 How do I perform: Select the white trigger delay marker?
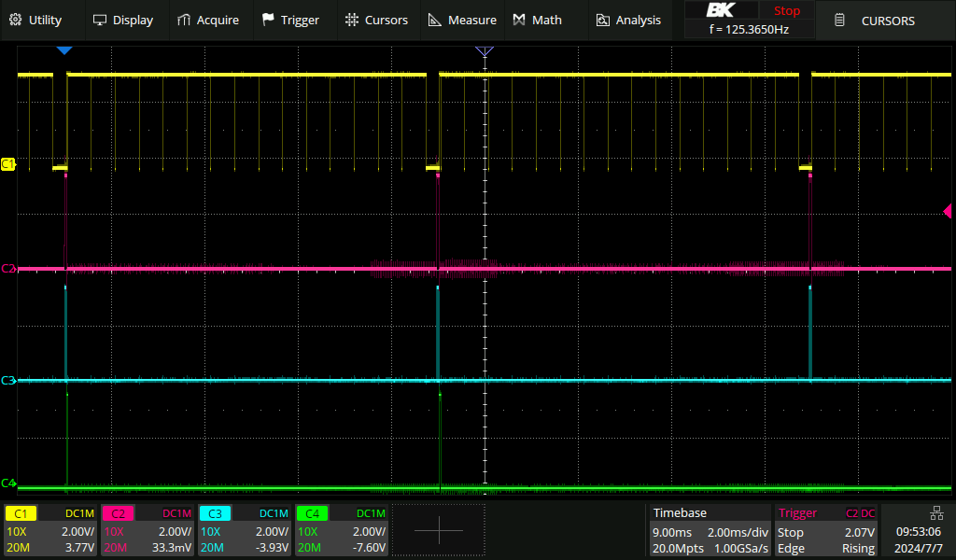[x=485, y=51]
